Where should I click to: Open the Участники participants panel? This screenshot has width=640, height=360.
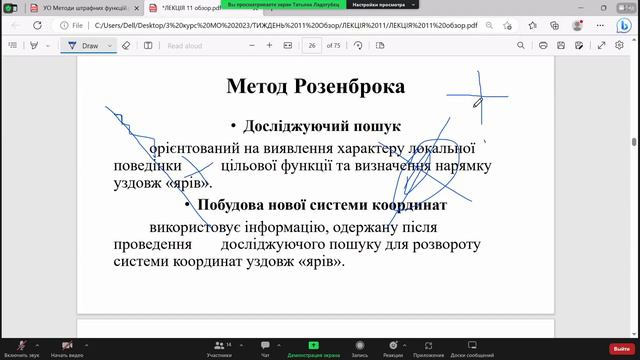[x=220, y=349]
